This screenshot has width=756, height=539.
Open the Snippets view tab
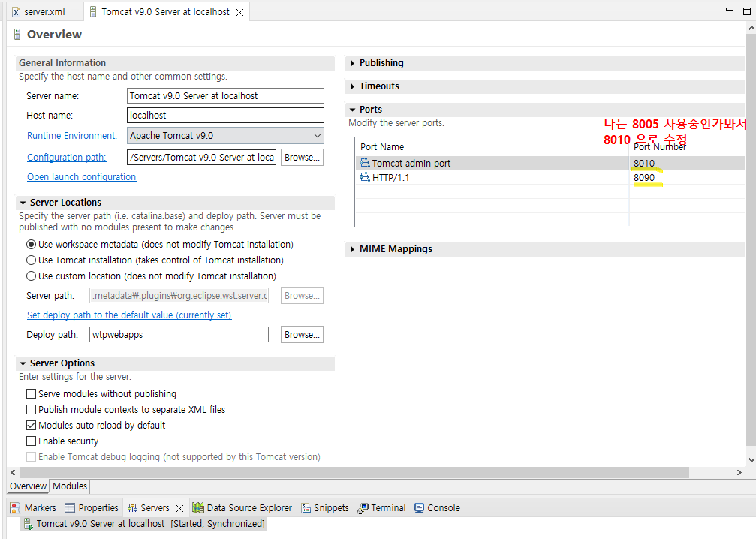point(325,507)
